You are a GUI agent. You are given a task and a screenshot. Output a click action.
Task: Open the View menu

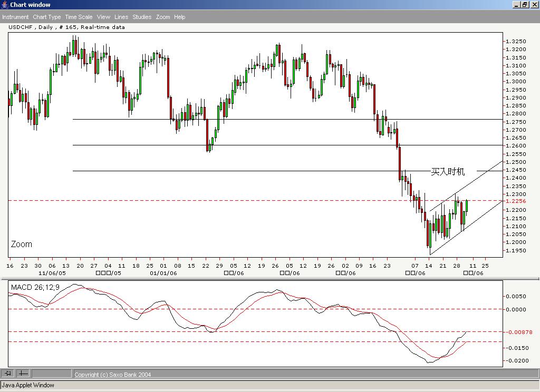coord(103,17)
